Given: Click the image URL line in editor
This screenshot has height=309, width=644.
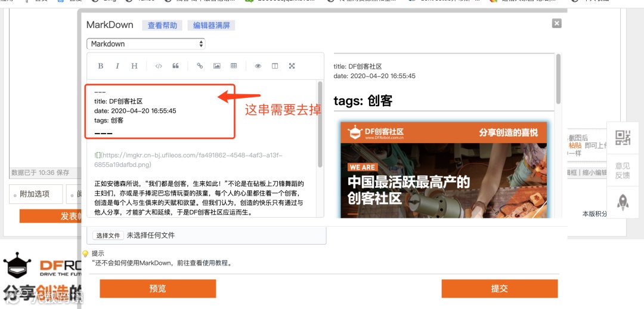Looking at the screenshot, I should click(188, 160).
